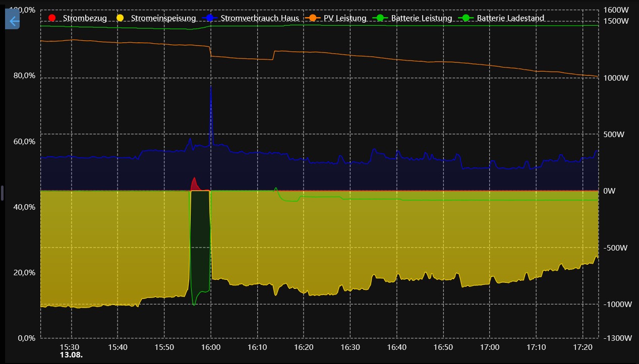Image resolution: width=639 pixels, height=364 pixels.
Task: Click the 0W right axis label
Action: [x=610, y=191]
